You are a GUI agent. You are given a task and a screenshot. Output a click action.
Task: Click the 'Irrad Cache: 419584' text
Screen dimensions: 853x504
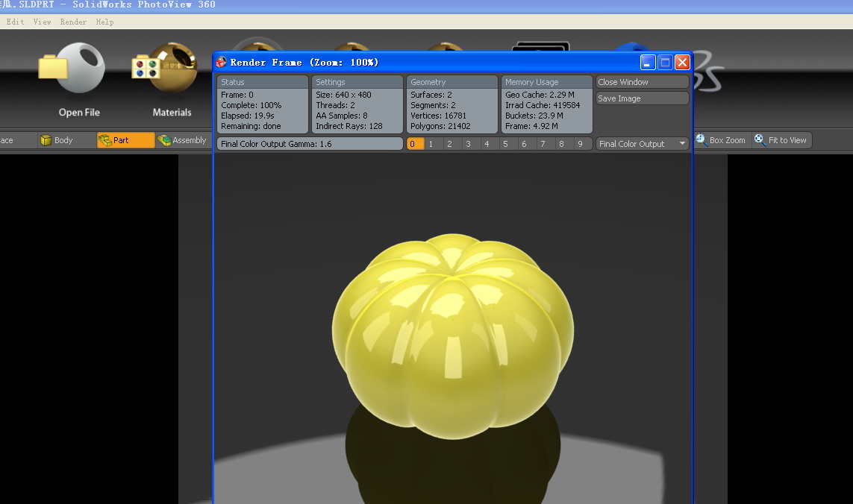click(x=543, y=105)
